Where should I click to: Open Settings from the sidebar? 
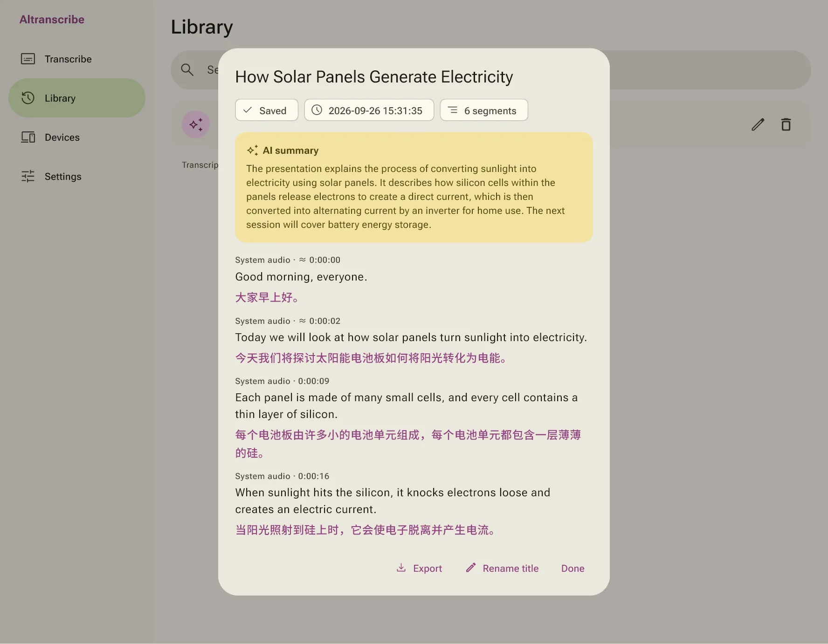77,176
